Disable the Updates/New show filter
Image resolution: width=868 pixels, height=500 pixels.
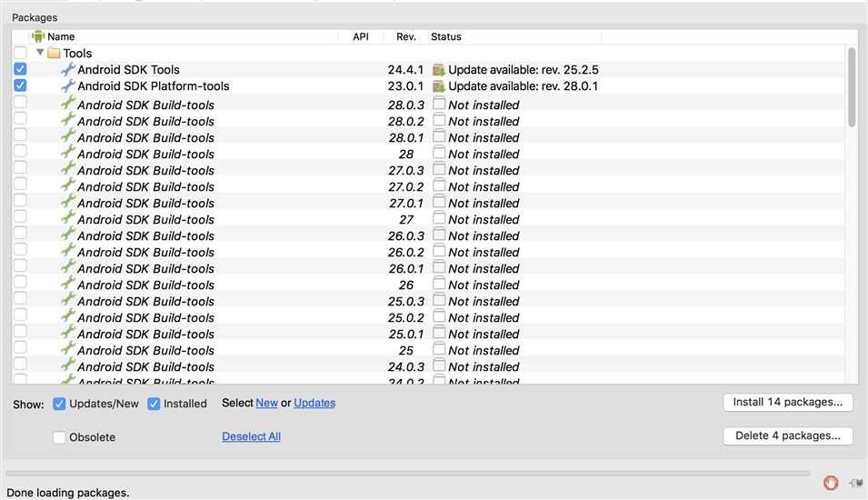coord(59,404)
